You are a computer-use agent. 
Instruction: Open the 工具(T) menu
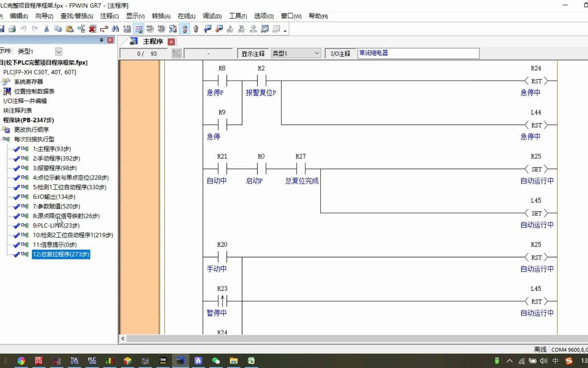click(238, 16)
